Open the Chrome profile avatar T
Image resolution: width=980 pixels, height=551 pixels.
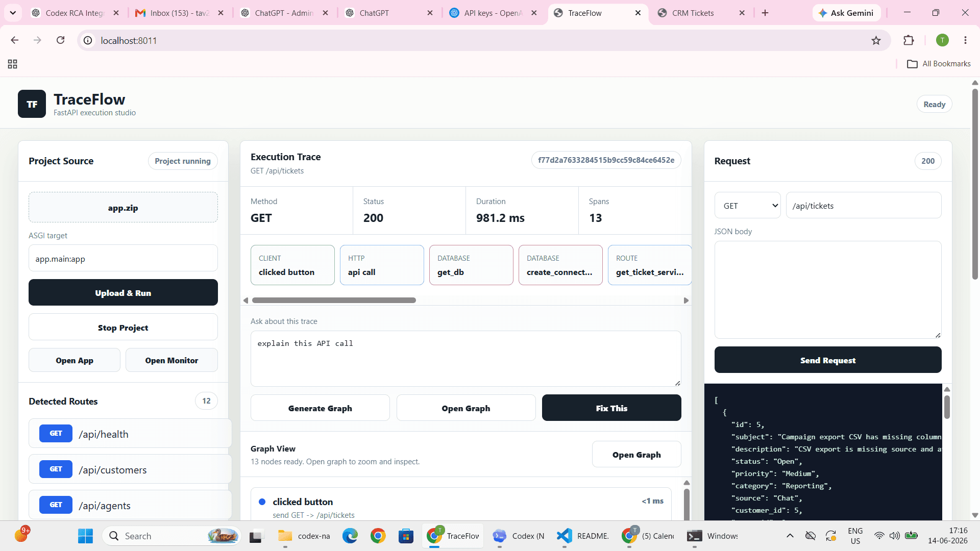coord(942,40)
